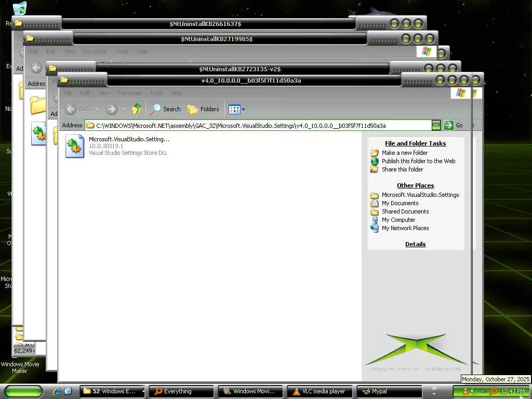Open My Computer in Other Places
532x399 pixels.
pyautogui.click(x=398, y=220)
